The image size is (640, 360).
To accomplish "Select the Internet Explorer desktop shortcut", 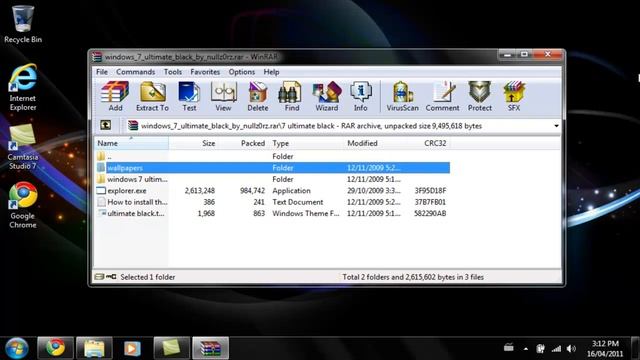I will coord(23,87).
